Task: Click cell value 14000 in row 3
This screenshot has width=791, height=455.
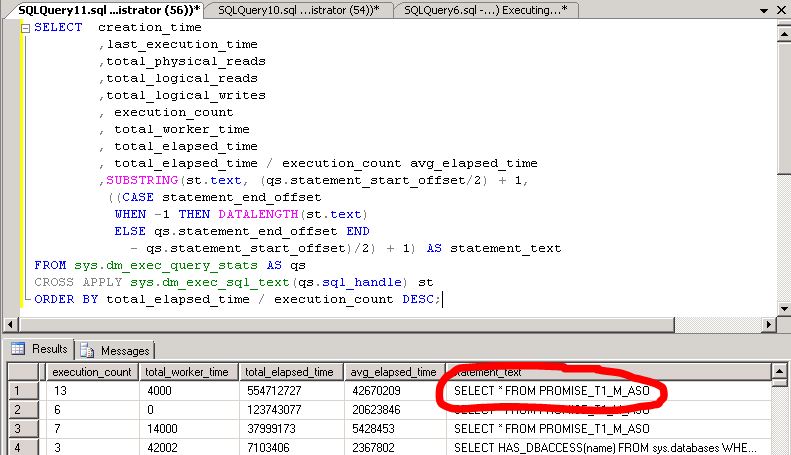Action: 189,429
